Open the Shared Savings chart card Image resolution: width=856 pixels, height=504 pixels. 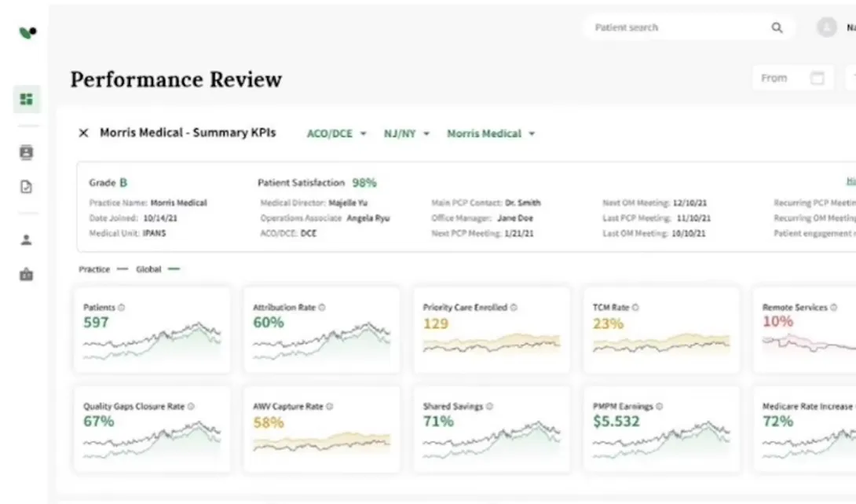click(492, 429)
